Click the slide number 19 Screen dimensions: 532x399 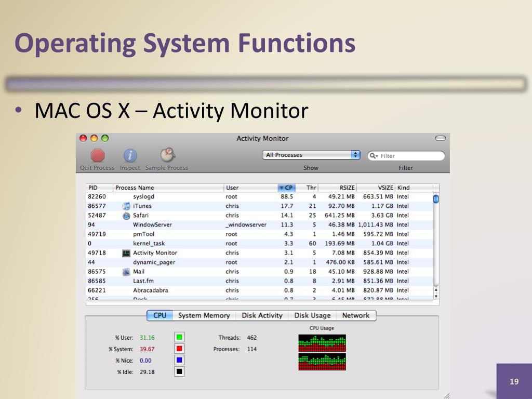(514, 381)
